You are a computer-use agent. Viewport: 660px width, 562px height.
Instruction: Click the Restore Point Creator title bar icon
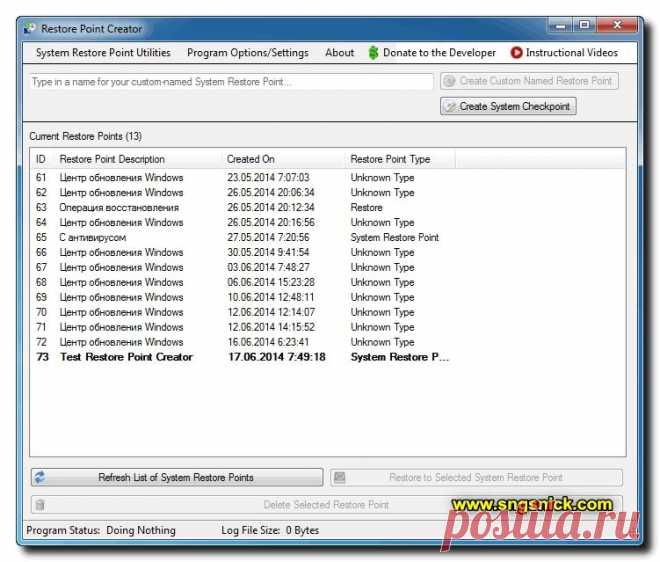pyautogui.click(x=29, y=29)
